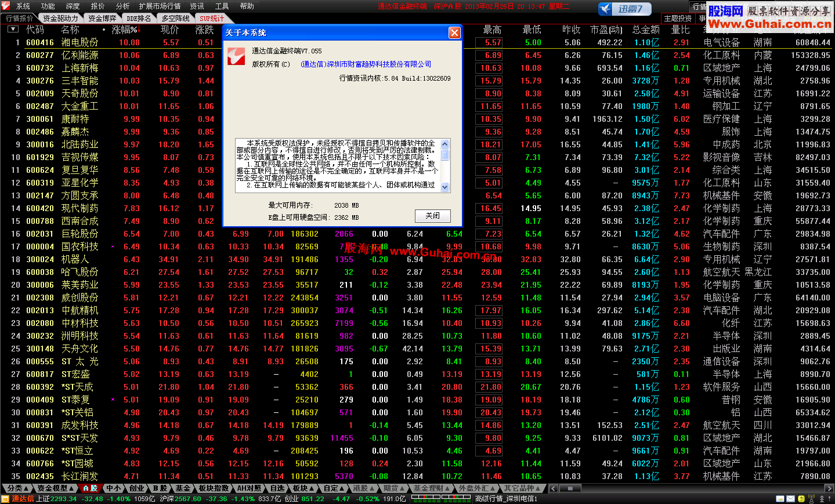
Task: Open the column selector dropdown at table header
Action: (13, 29)
